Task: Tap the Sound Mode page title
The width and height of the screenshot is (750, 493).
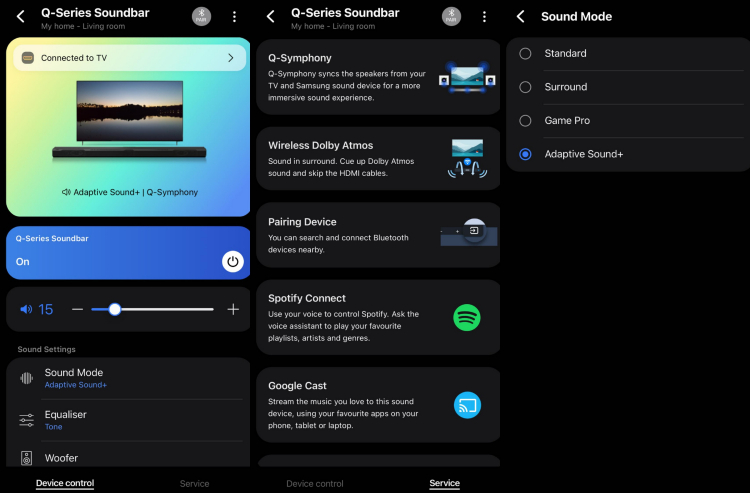Action: 576,17
